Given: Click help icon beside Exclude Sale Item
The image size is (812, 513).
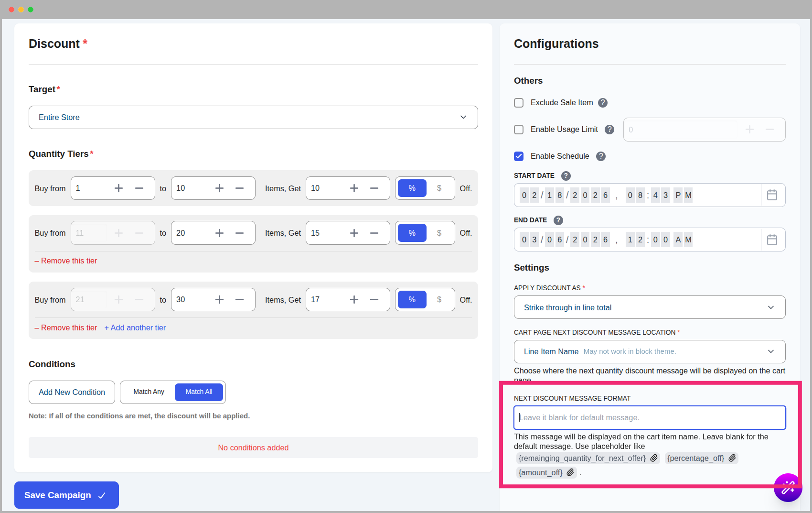Looking at the screenshot, I should (603, 103).
